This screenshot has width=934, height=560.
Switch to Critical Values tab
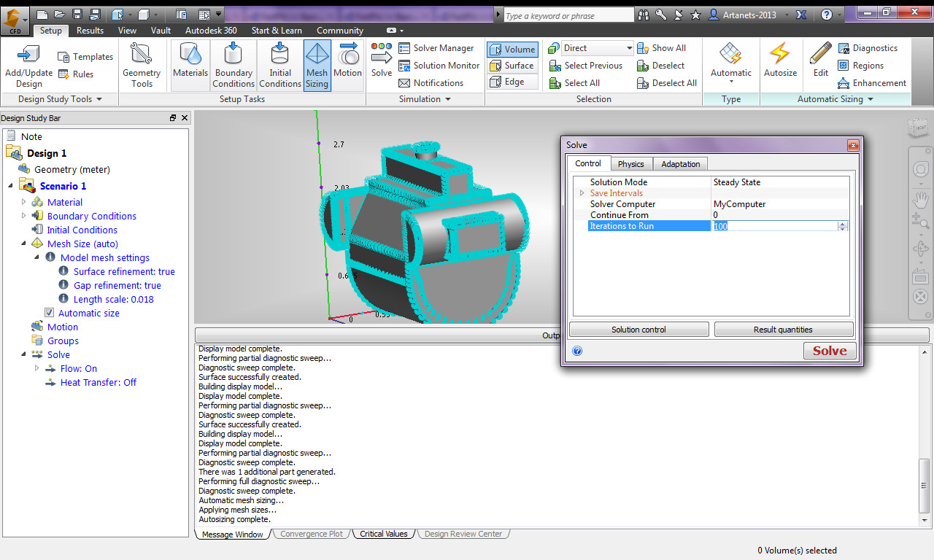(x=383, y=534)
